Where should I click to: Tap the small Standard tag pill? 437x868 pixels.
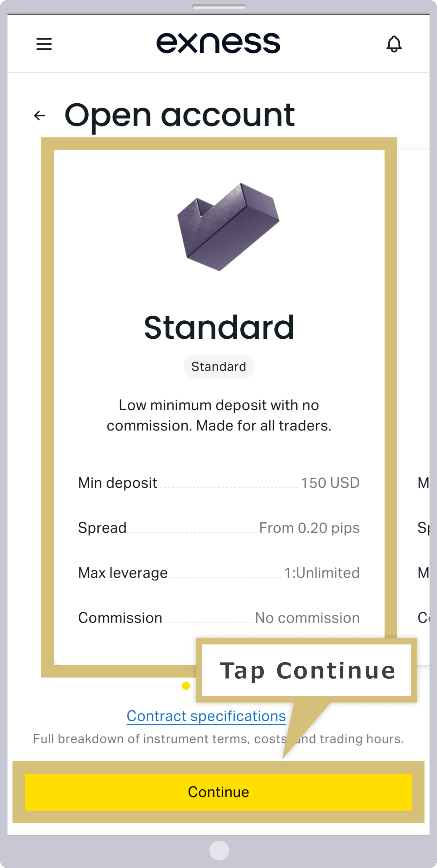pyautogui.click(x=219, y=367)
